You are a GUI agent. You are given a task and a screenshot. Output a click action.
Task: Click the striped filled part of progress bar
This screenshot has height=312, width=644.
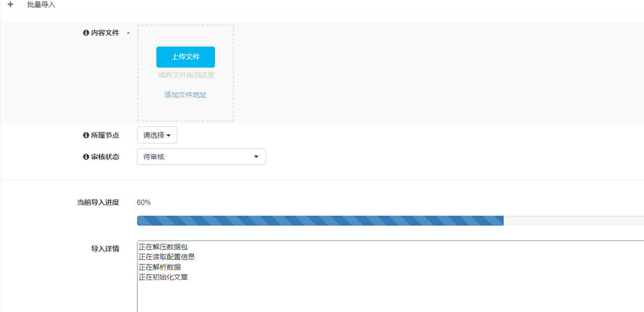click(320, 221)
